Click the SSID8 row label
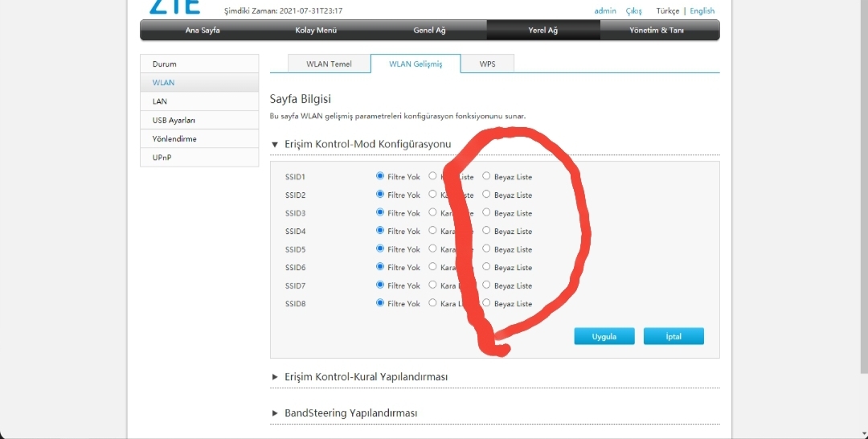The width and height of the screenshot is (868, 439). coord(295,304)
